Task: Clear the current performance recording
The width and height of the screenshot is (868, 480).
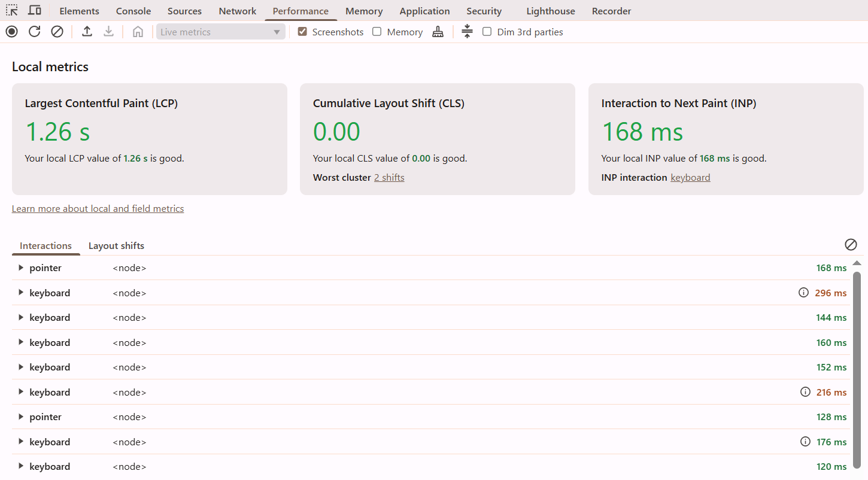Action: (x=57, y=31)
